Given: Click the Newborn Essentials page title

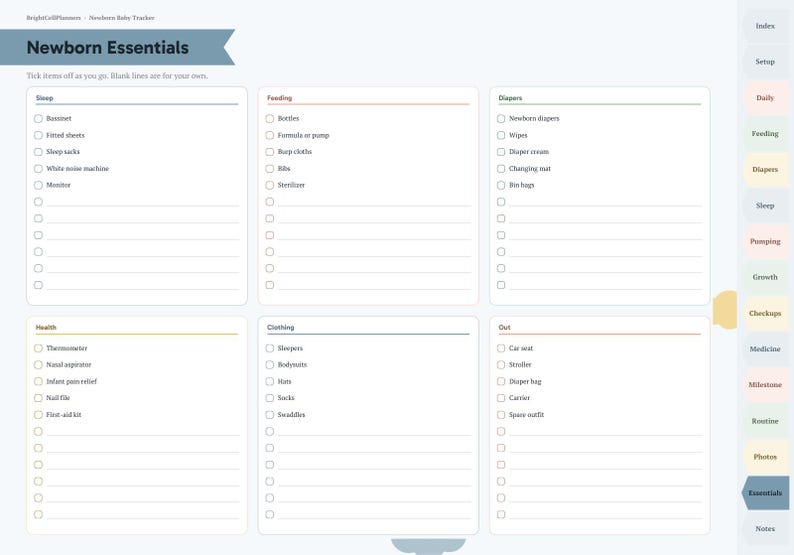Looking at the screenshot, I should coord(108,48).
